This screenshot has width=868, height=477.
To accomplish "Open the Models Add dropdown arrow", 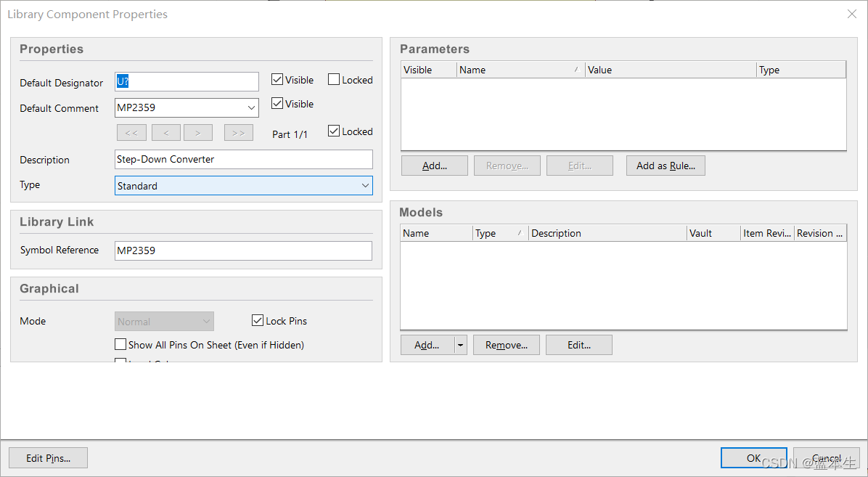I will click(461, 345).
